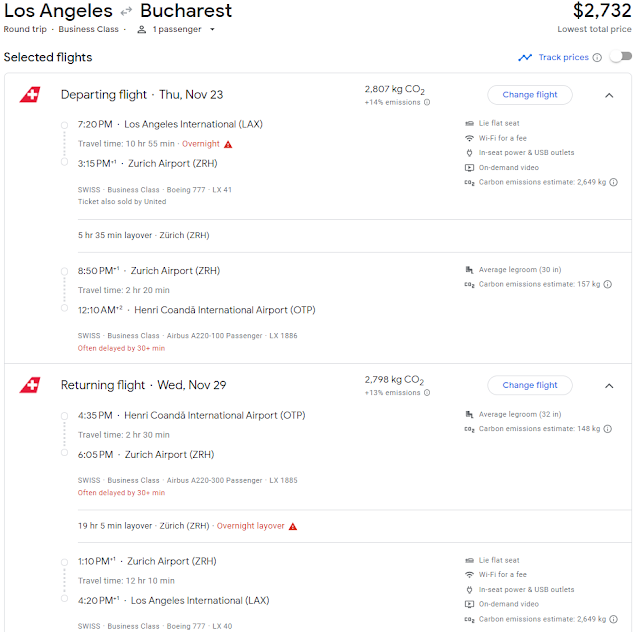
Task: Click Change flight for returning flight
Action: coord(530,385)
